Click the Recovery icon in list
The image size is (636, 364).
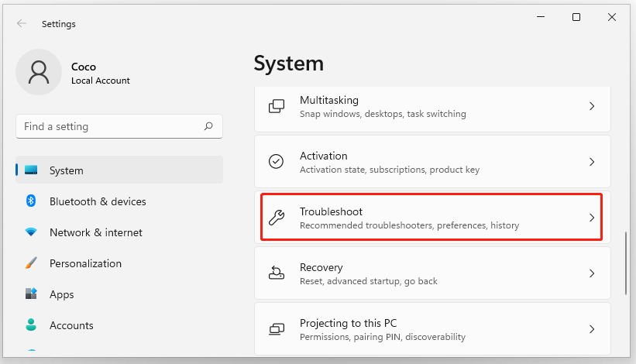[277, 273]
